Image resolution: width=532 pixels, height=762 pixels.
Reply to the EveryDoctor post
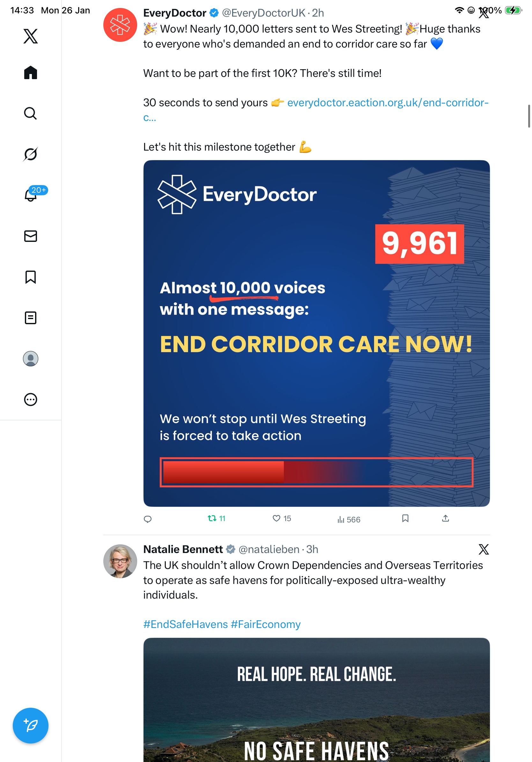148,519
